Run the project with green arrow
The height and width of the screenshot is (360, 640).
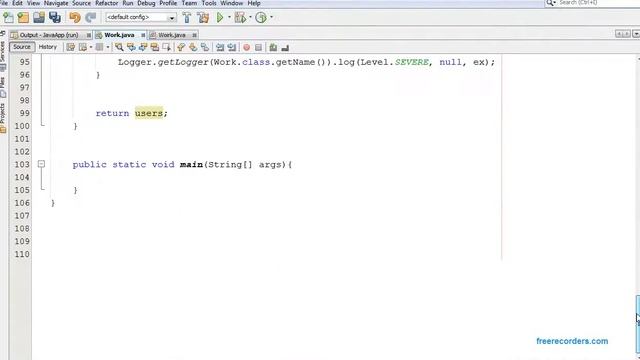[220, 18]
